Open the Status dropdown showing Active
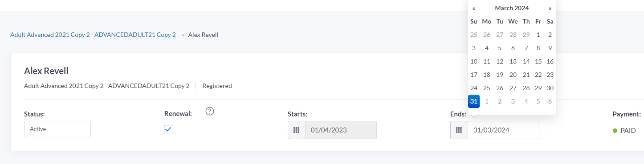Viewport: 644px width, 164px height. click(x=57, y=129)
